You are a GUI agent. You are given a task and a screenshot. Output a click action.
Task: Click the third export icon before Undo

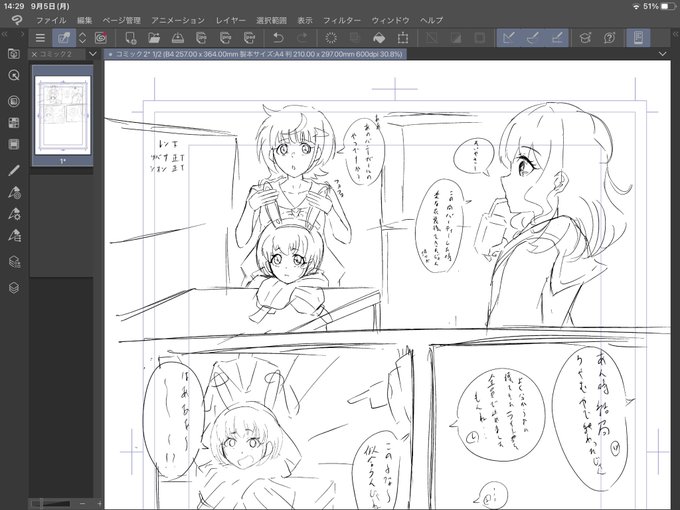click(249, 38)
